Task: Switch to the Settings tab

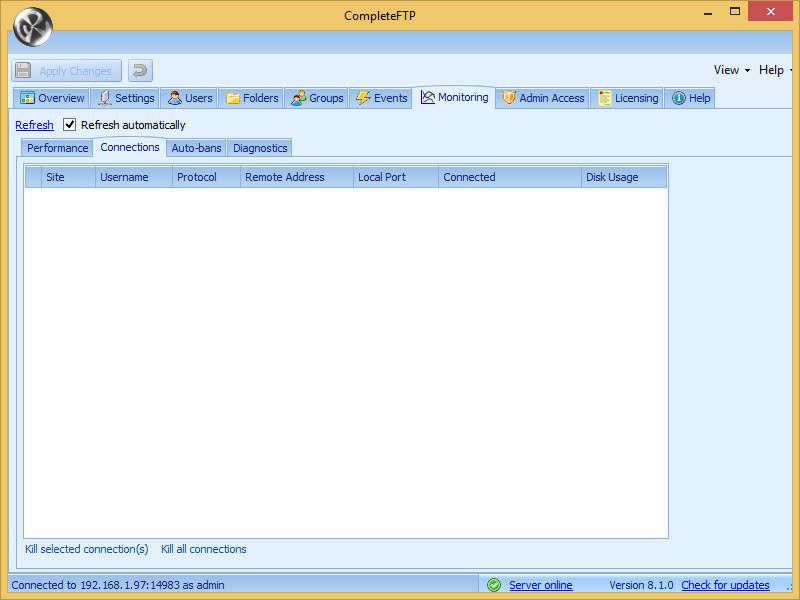Action: pyautogui.click(x=126, y=98)
